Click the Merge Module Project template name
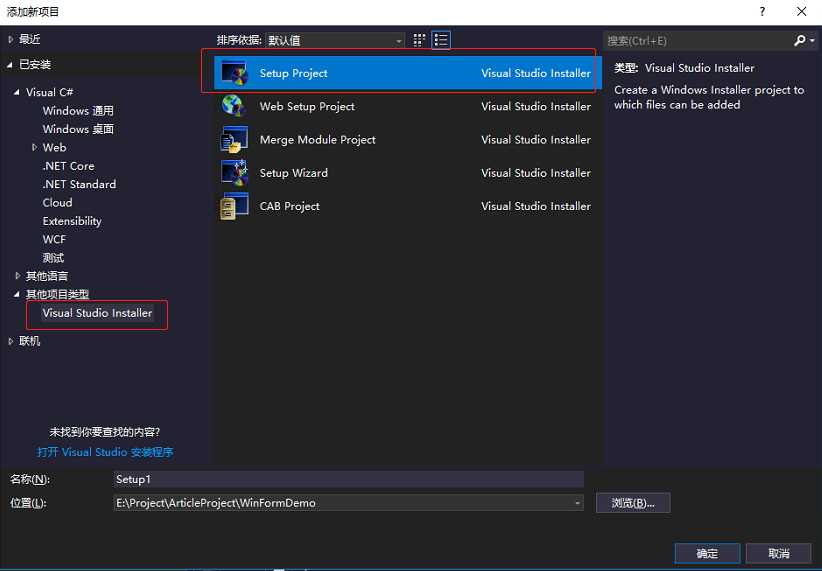The image size is (822, 571). [x=318, y=139]
